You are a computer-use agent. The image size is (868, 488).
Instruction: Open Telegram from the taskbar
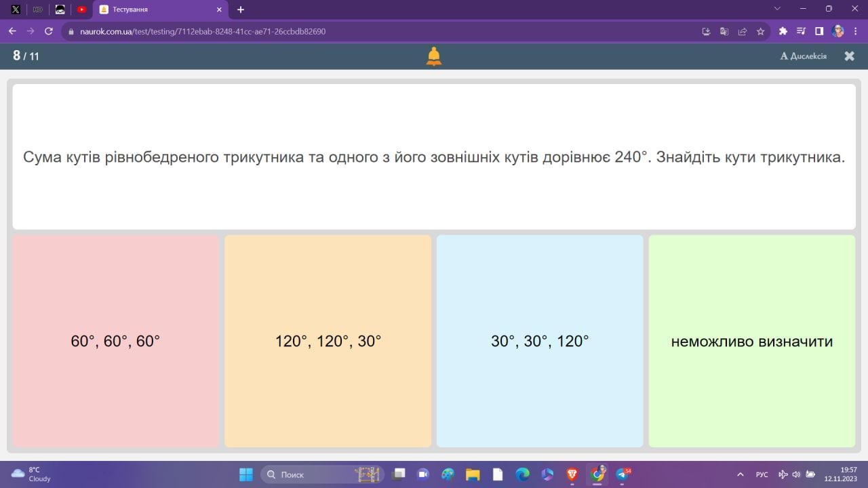click(x=623, y=474)
